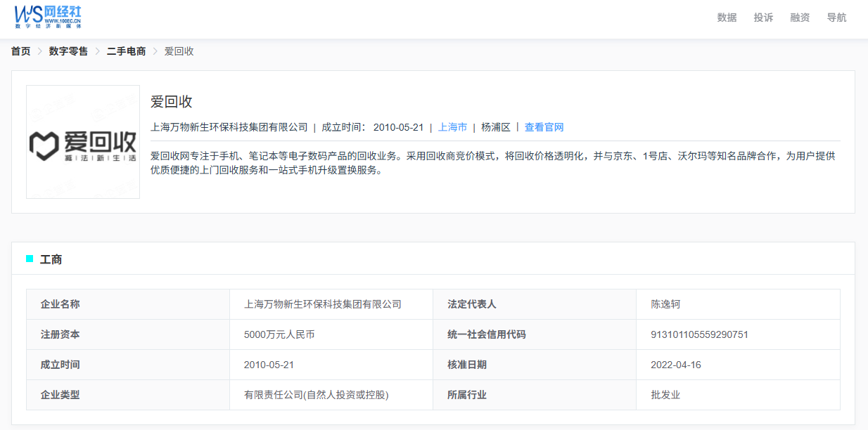Select 爱回收 in the breadcrumb
This screenshot has width=868, height=430.
[179, 51]
